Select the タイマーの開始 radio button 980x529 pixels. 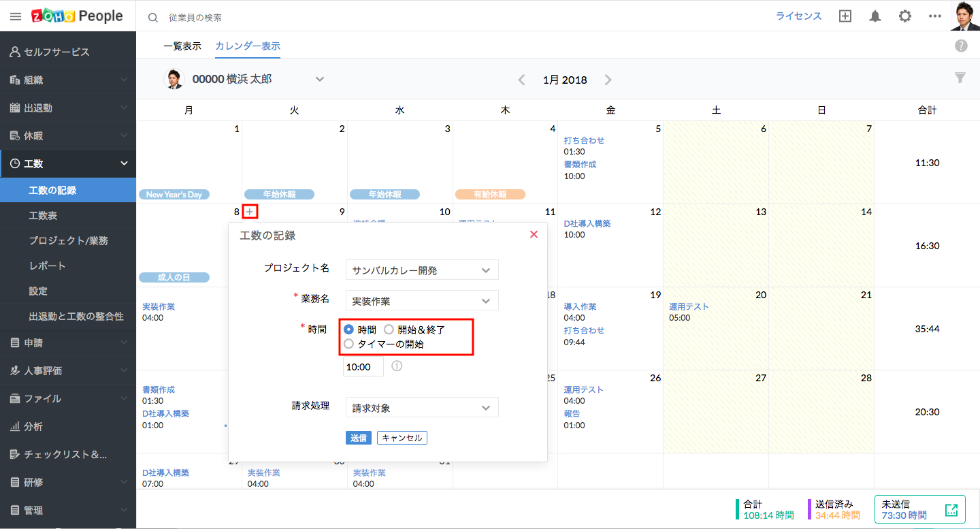tap(349, 344)
